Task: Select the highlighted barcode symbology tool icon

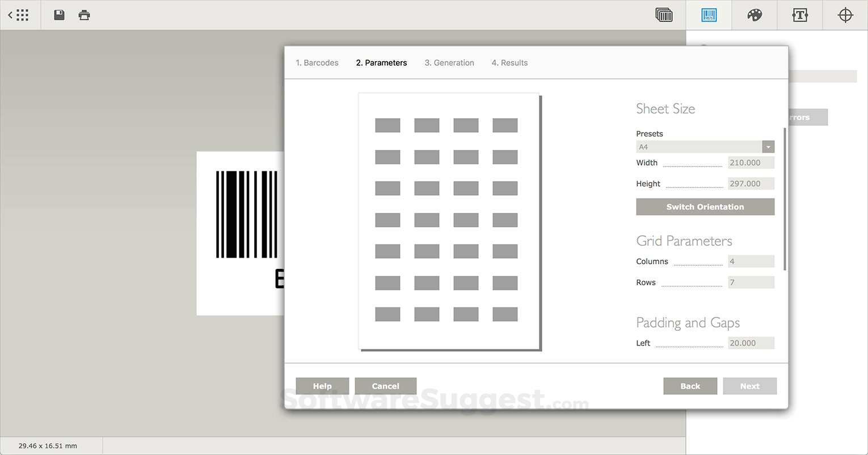Action: click(709, 15)
